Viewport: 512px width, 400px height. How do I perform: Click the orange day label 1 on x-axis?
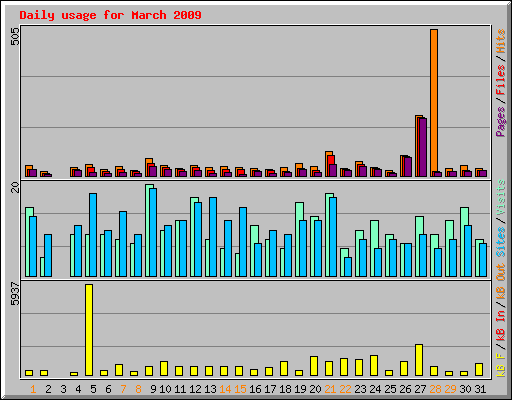point(33,389)
